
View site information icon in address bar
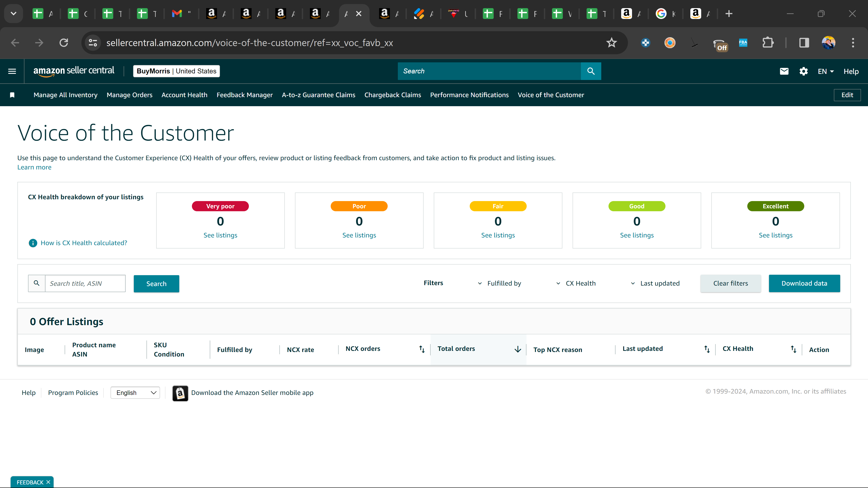click(x=93, y=43)
